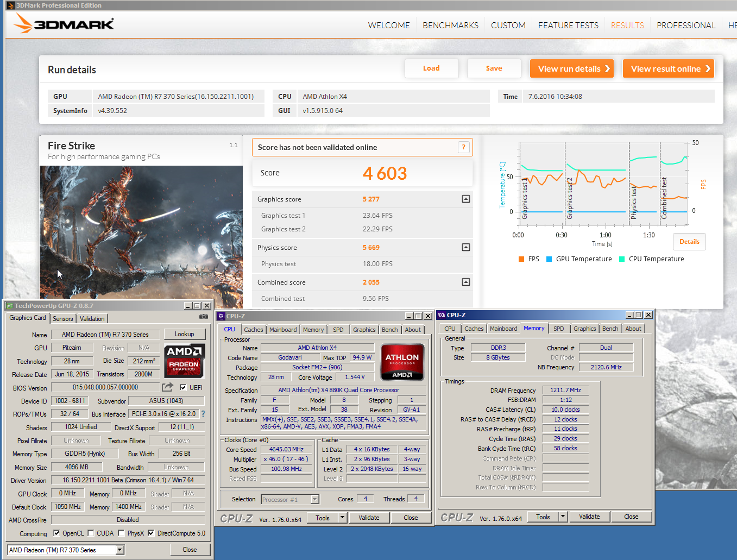Collapse the Combined score section

click(x=465, y=282)
